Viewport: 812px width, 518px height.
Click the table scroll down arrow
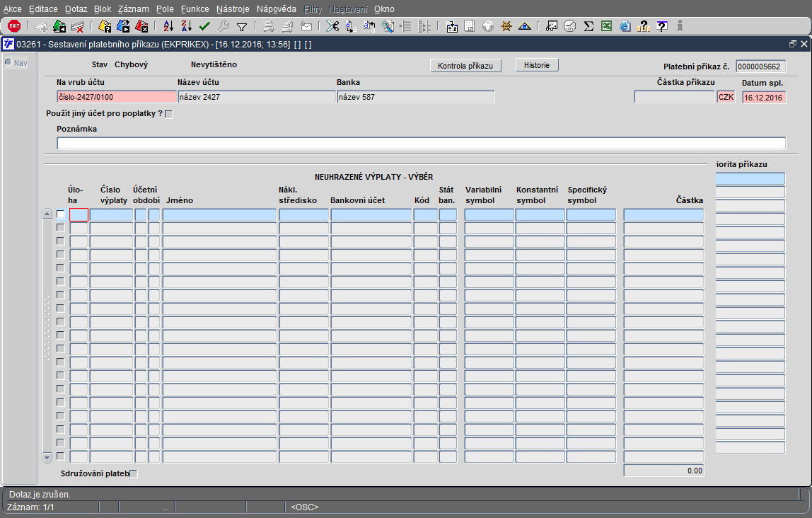(x=47, y=457)
